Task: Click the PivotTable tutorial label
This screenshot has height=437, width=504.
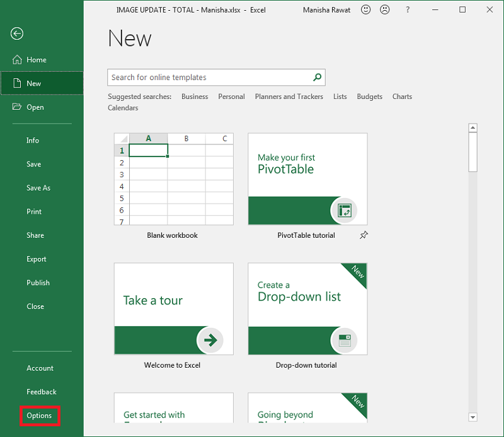Action: [x=306, y=235]
